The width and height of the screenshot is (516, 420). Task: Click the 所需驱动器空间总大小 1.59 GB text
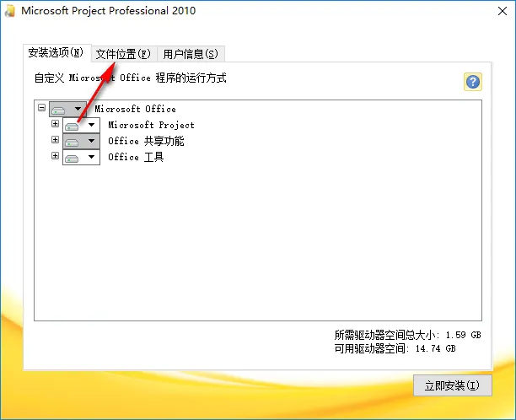point(408,335)
